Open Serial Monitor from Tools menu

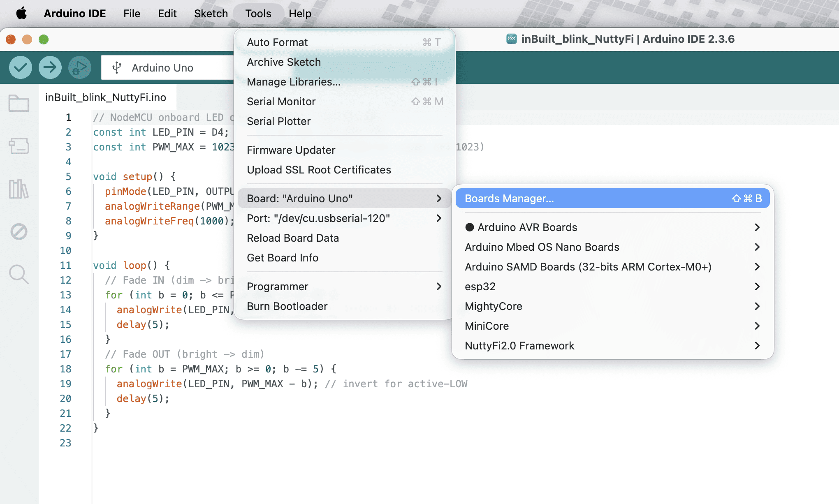pos(281,102)
